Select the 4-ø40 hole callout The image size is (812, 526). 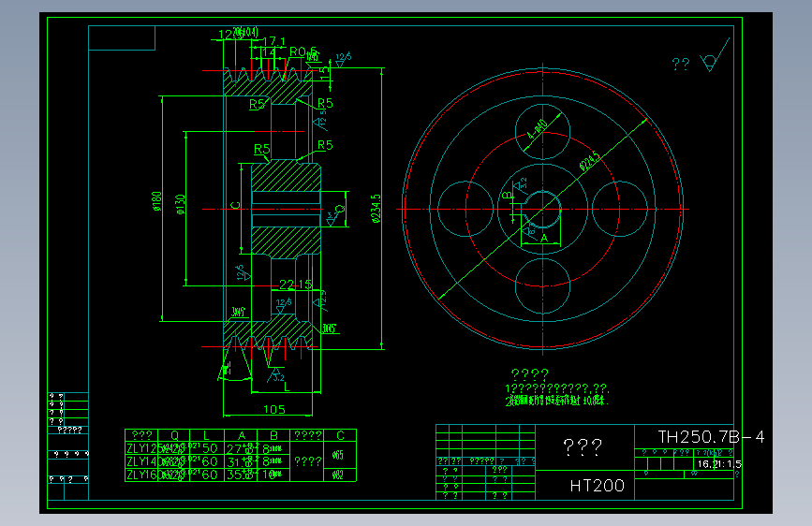[x=537, y=130]
